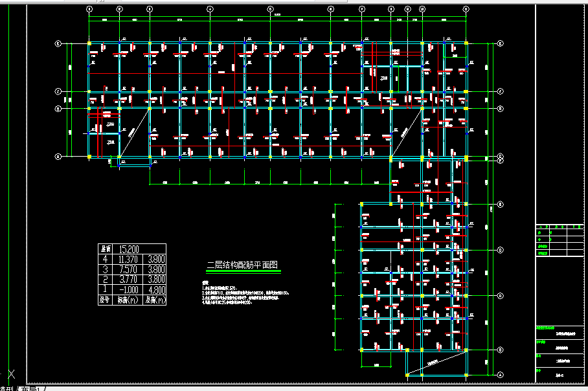
Task: Select the 层号 header cell
Action: (x=105, y=300)
